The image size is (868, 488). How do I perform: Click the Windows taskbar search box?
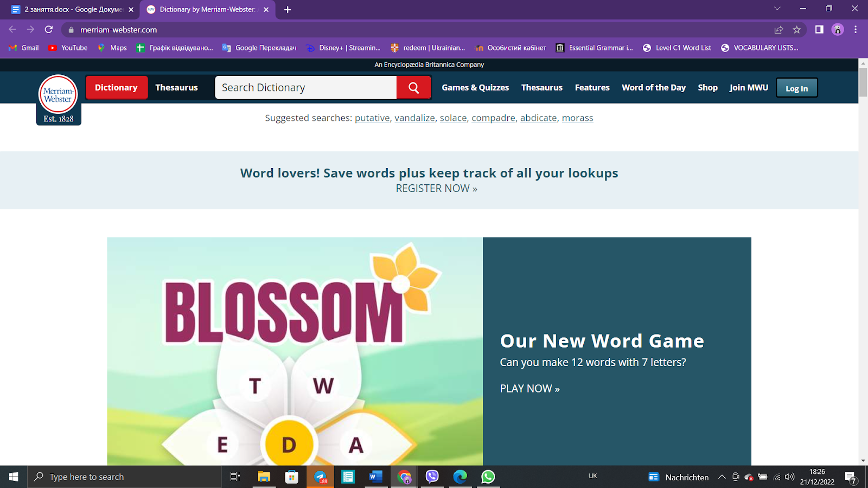[x=125, y=477]
